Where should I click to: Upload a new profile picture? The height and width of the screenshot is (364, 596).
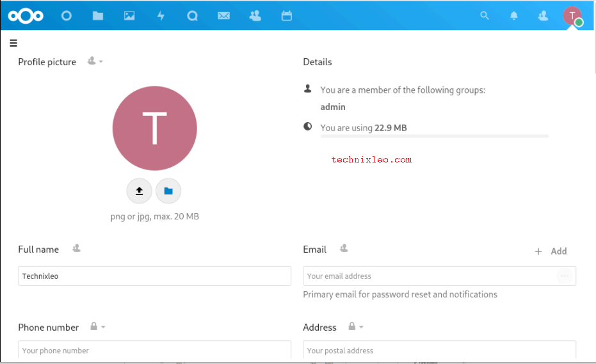(139, 191)
